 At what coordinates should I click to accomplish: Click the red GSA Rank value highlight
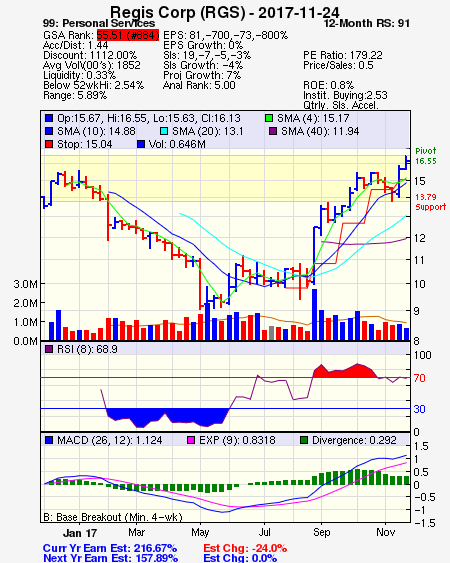[x=127, y=35]
